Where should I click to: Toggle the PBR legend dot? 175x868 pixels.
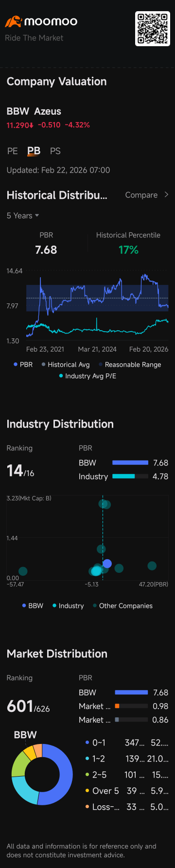click(16, 364)
